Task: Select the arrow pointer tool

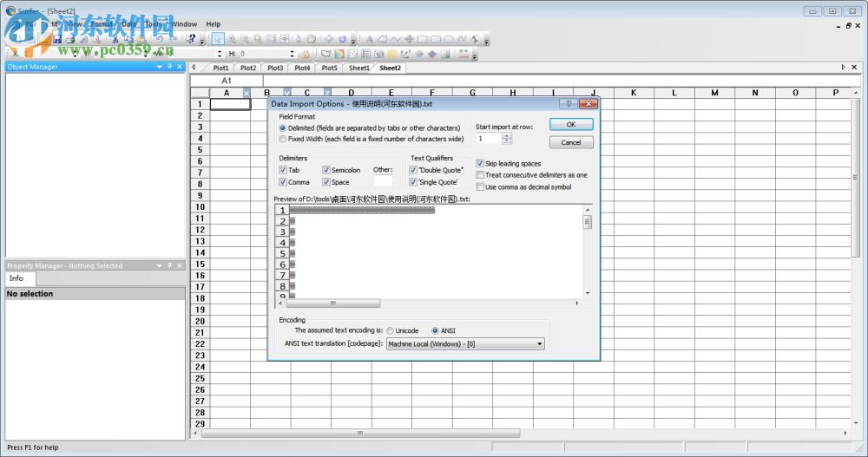Action: (x=218, y=39)
